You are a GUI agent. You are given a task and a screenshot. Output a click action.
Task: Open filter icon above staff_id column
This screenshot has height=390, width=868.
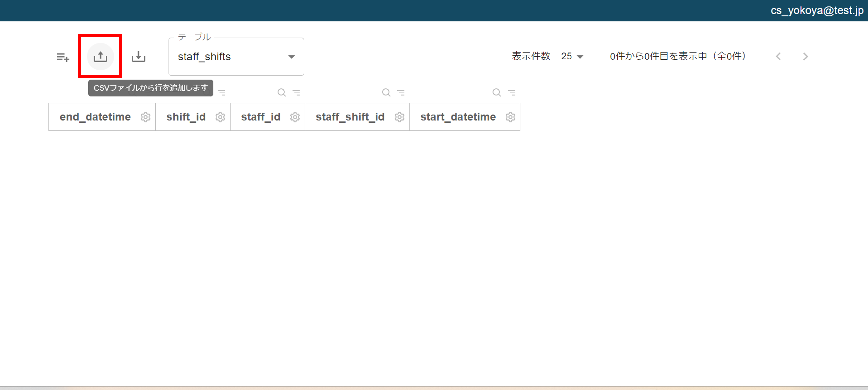(x=296, y=92)
